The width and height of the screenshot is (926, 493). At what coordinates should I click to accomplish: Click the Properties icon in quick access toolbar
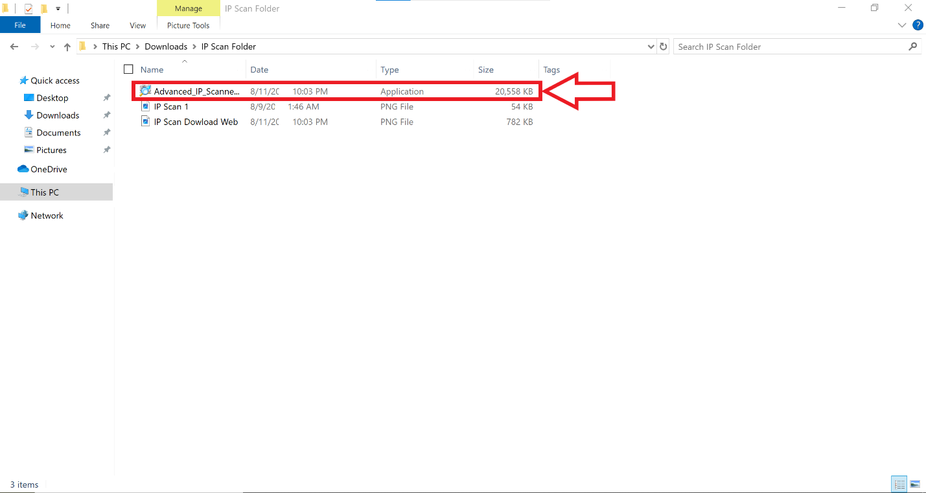pos(28,8)
